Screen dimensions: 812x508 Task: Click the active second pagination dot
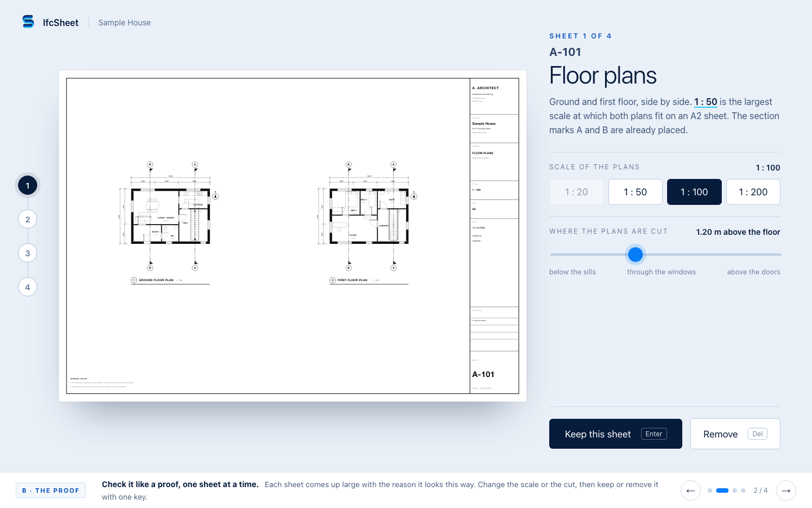722,491
